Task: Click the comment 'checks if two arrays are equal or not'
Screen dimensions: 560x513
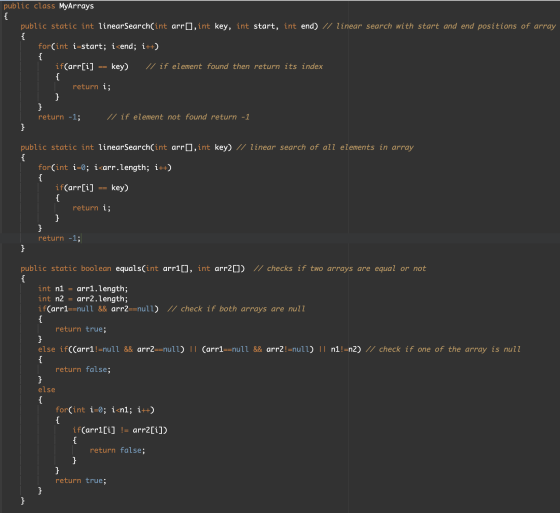Action: (x=340, y=268)
